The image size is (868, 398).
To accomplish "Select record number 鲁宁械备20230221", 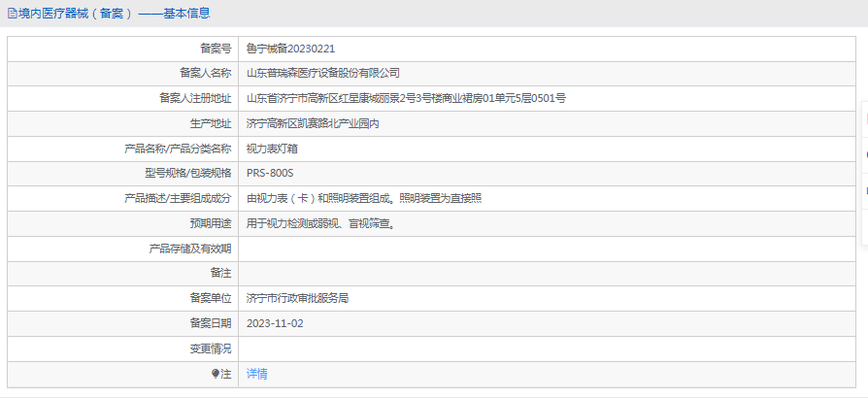I will 290,49.
